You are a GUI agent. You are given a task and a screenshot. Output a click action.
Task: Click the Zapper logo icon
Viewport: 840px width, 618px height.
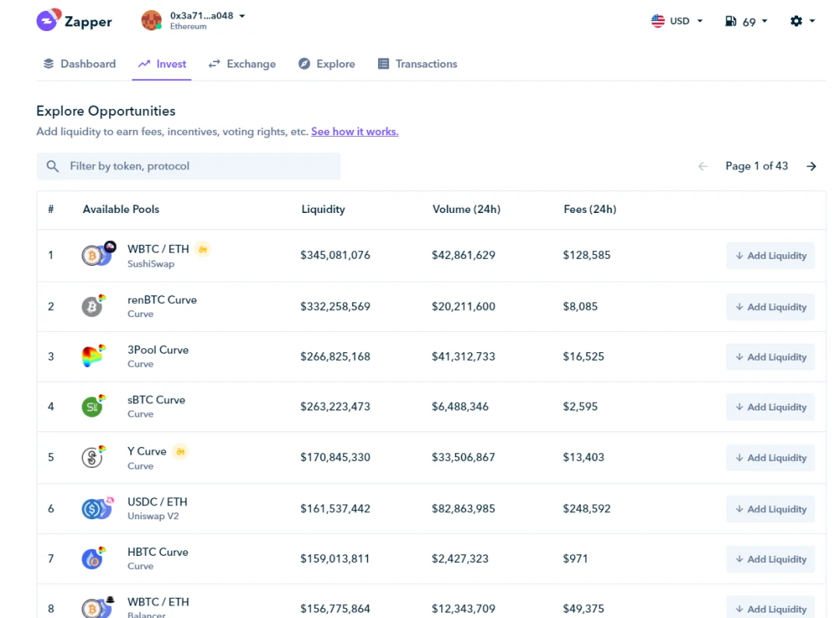point(47,21)
